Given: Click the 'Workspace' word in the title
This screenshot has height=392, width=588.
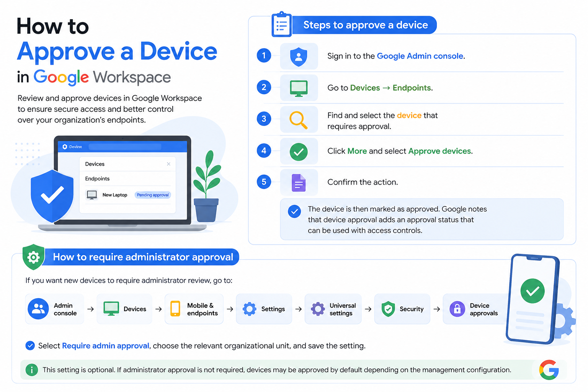Looking at the screenshot, I should tap(132, 78).
